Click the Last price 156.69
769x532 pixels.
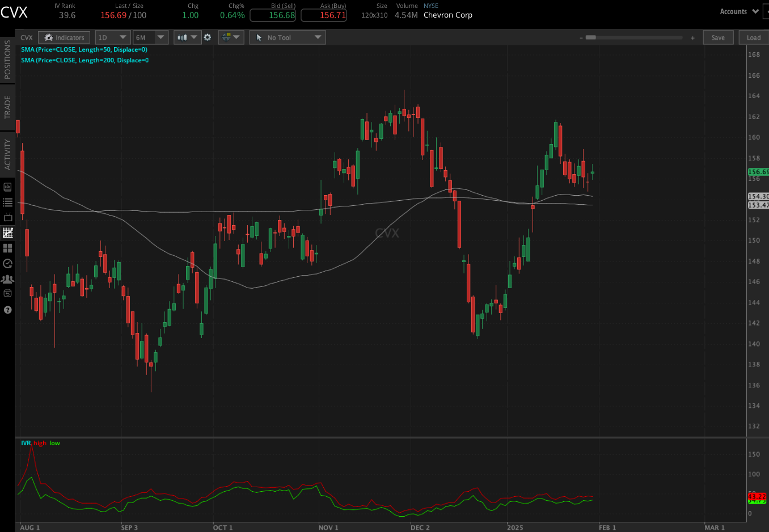pos(113,15)
